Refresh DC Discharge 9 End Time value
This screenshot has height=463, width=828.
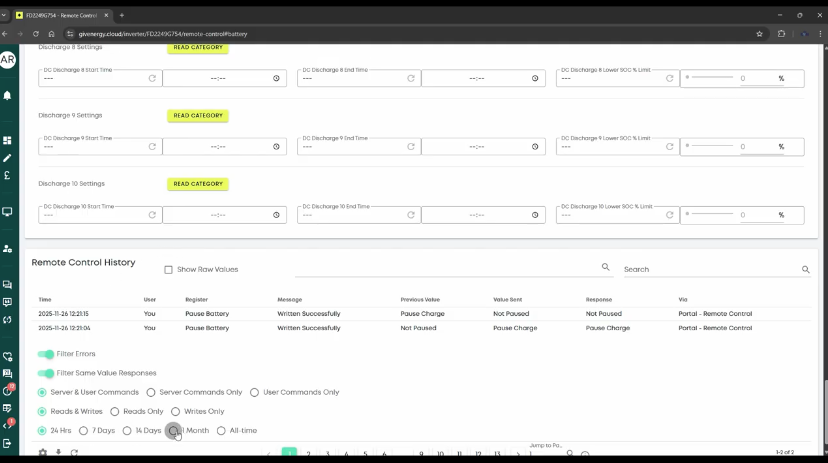[x=410, y=146]
